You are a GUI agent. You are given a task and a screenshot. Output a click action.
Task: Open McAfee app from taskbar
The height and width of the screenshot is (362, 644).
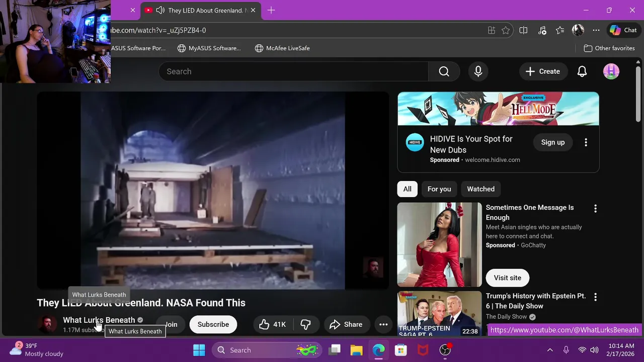click(x=423, y=350)
